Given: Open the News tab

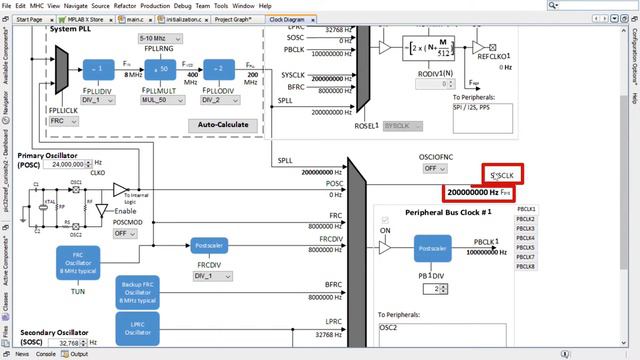Looking at the screenshot, I should click(22, 354).
